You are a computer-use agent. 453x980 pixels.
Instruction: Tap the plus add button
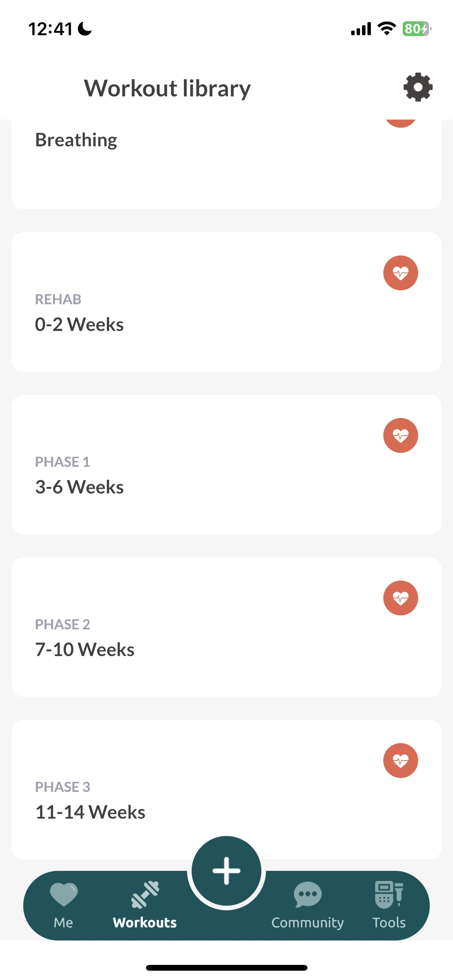tap(226, 871)
